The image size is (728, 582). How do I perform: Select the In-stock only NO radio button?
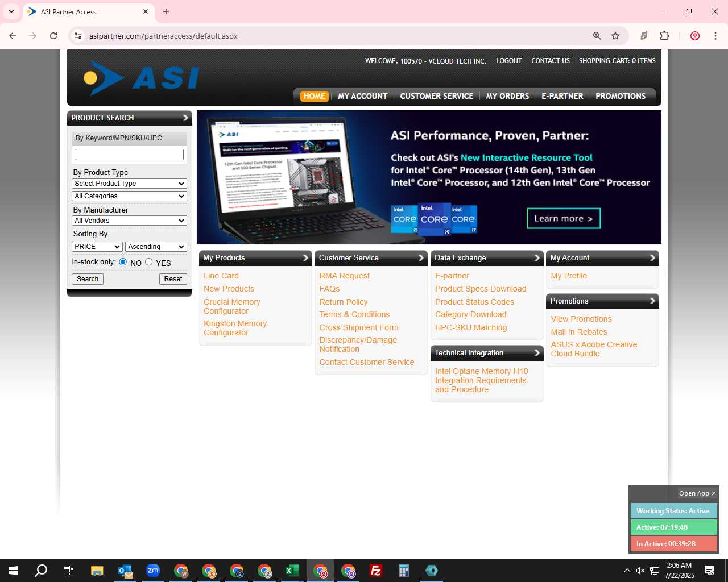[x=123, y=262]
